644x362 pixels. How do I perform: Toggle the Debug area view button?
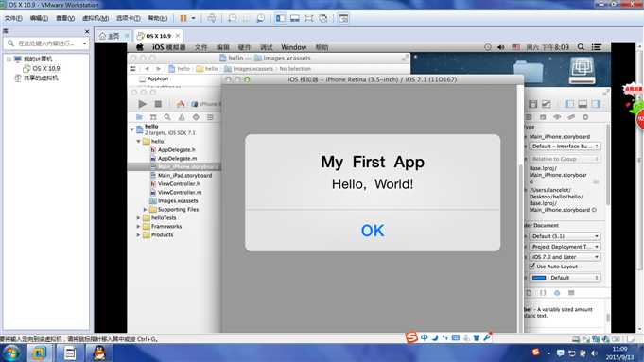click(583, 104)
